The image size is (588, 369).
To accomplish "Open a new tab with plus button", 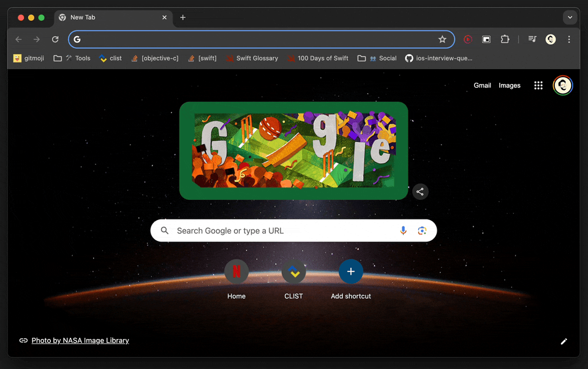I will tap(183, 17).
